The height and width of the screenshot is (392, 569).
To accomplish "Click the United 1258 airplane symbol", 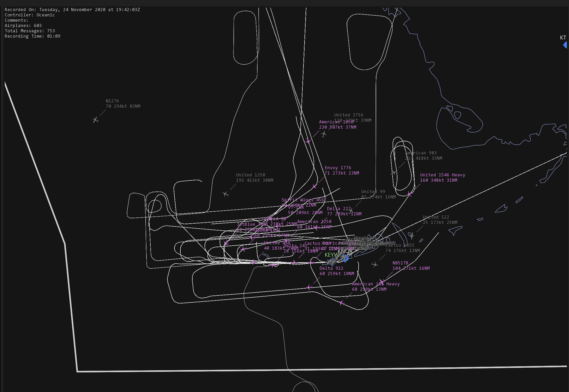I will pyautogui.click(x=225, y=194).
